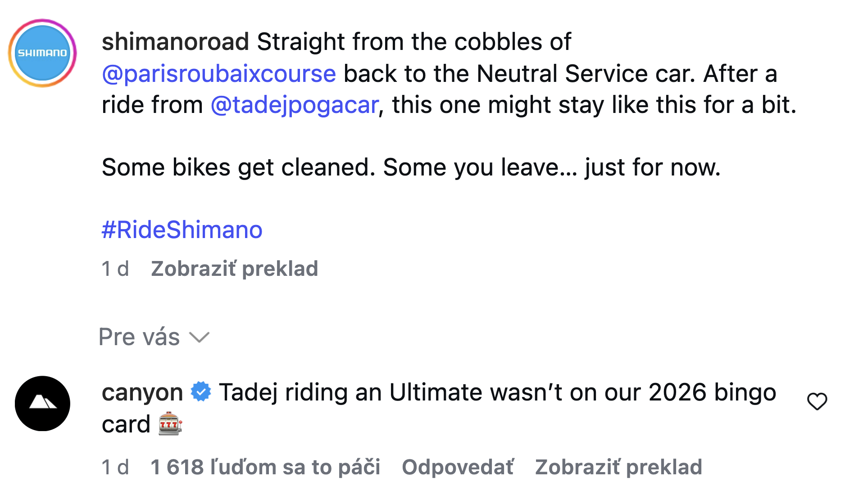
Task: Open the #RideShimano hashtag
Action: [182, 230]
